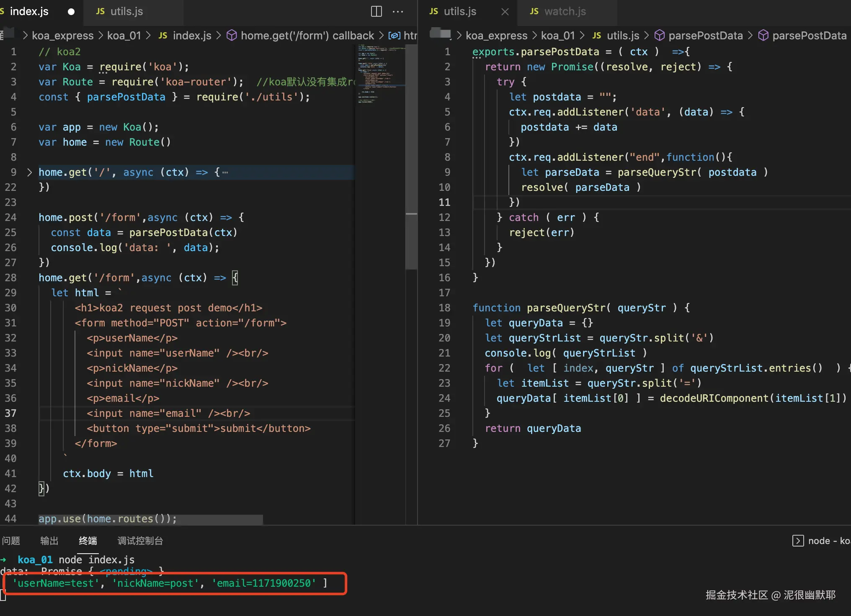851x616 pixels.
Task: Click the koa_01 breadcrumb in right editor
Action: (x=558, y=36)
